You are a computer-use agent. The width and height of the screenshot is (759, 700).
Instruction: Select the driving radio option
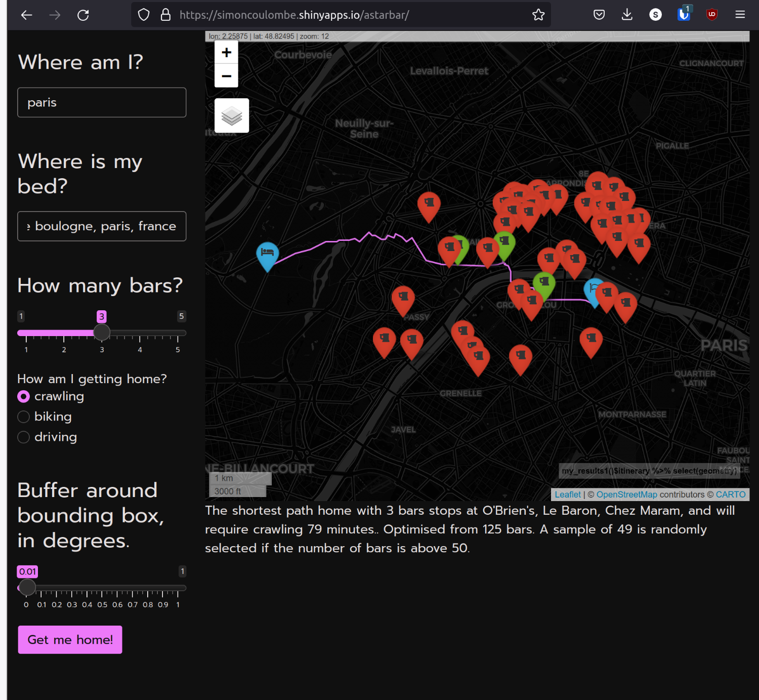click(x=23, y=437)
